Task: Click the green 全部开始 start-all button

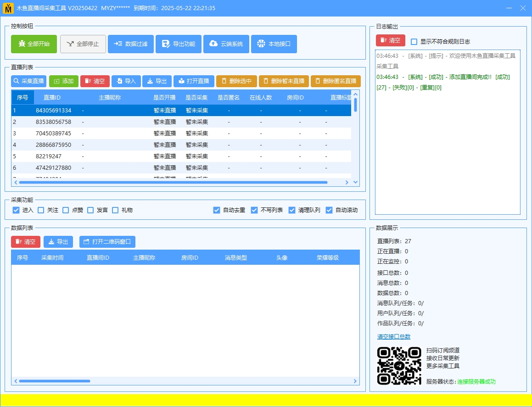Action: tap(34, 44)
